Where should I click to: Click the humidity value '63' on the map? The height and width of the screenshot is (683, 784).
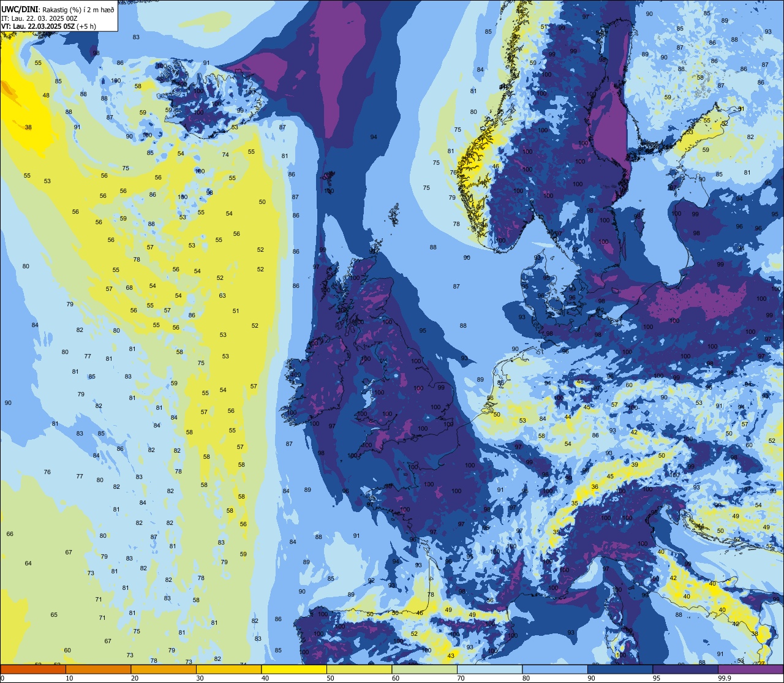[222, 296]
